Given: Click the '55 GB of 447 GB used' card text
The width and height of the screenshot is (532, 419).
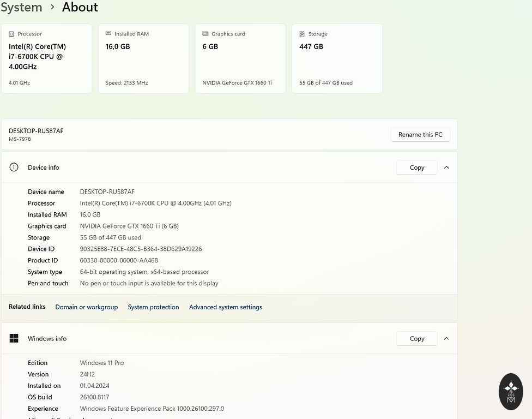Looking at the screenshot, I should coord(325,83).
